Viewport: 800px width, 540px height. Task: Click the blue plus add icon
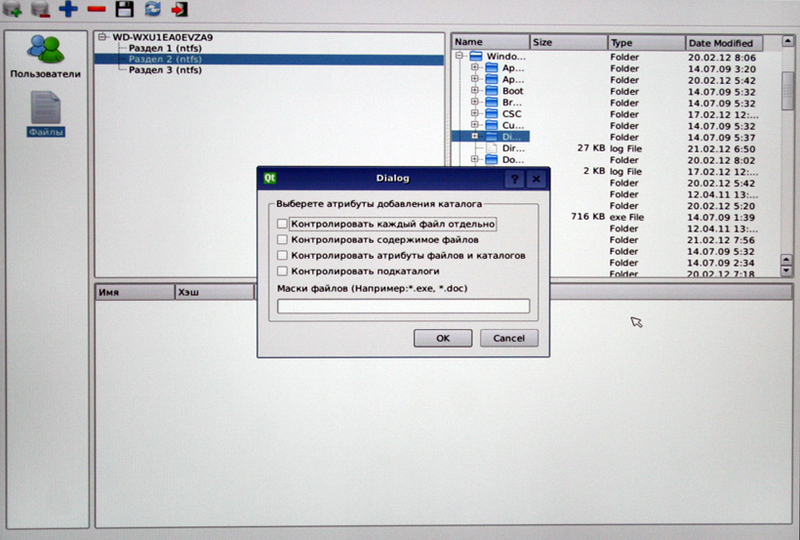click(x=68, y=9)
